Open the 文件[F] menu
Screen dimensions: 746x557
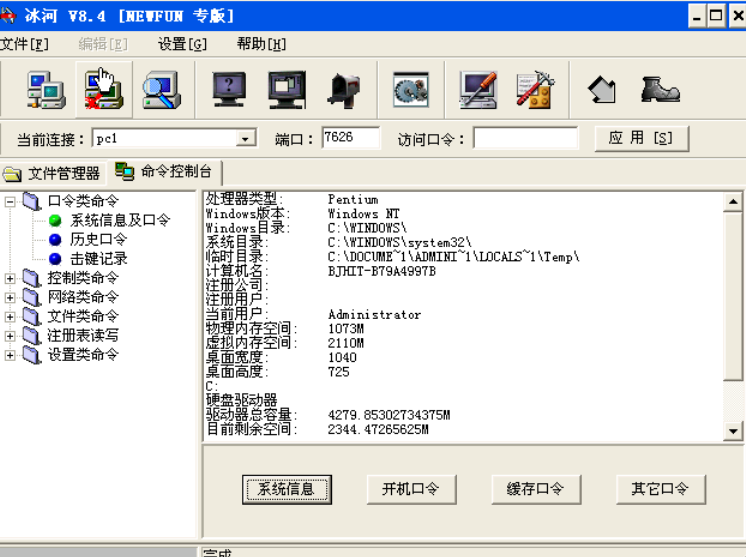tap(24, 44)
